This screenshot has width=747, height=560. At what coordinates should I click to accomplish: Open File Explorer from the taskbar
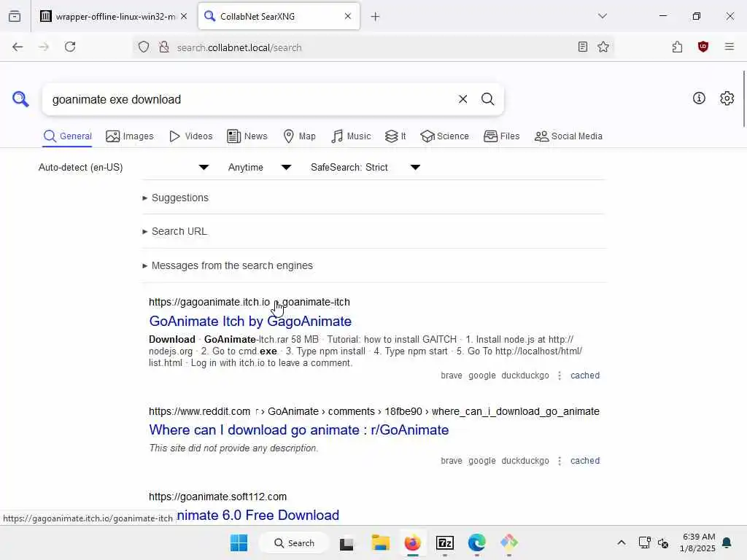click(x=380, y=542)
